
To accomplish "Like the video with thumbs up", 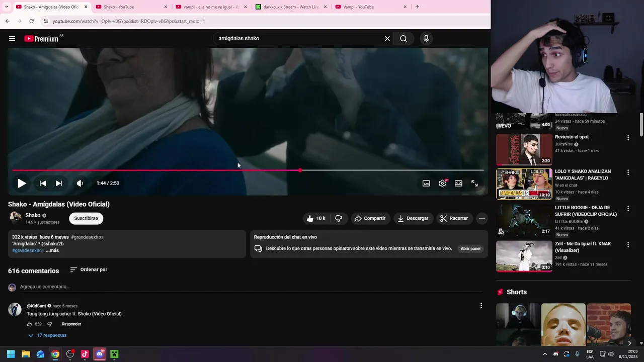I will 316,218.
